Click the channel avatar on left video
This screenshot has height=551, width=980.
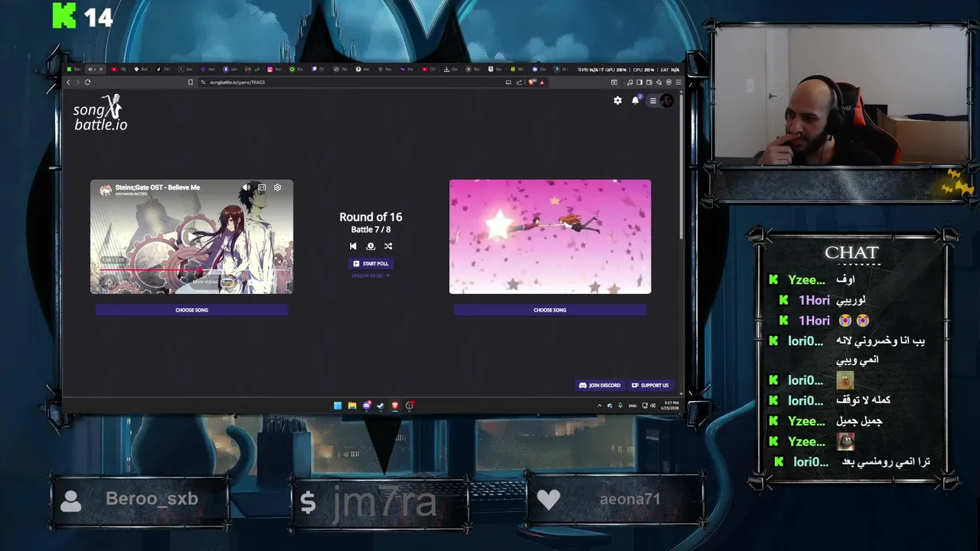point(106,191)
